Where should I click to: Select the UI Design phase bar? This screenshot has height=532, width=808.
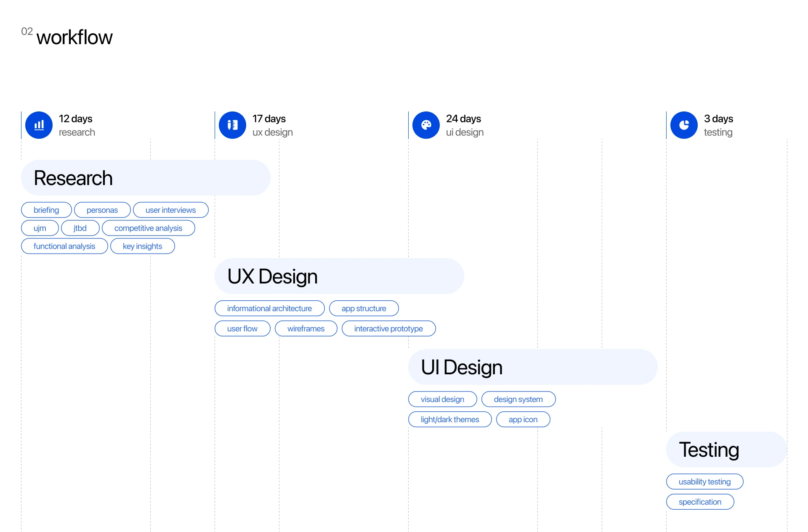pyautogui.click(x=532, y=367)
